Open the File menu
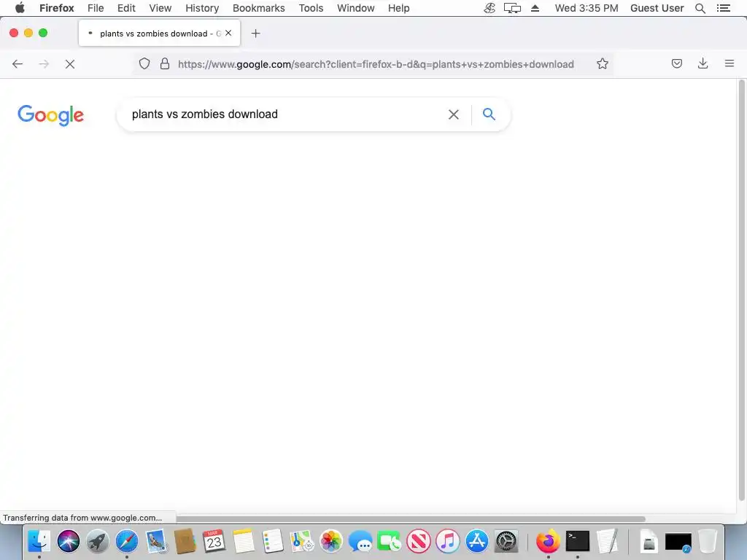Viewport: 747px width, 560px height. 96,8
